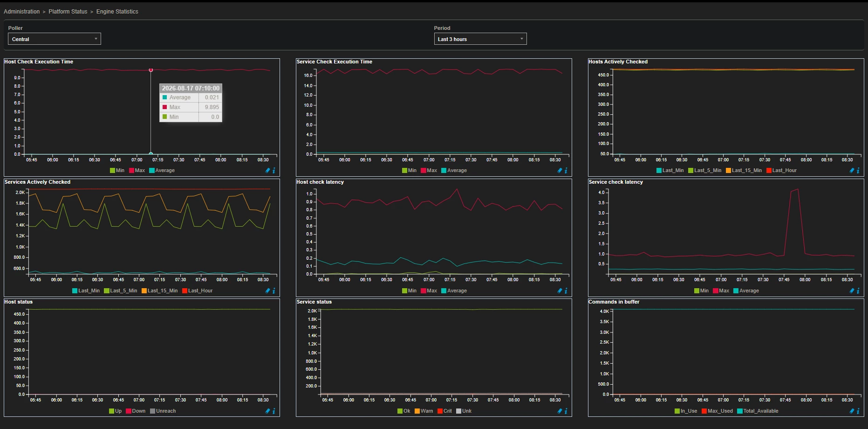The height and width of the screenshot is (429, 868).
Task: Click info icon on Host check latency chart
Action: pos(566,291)
